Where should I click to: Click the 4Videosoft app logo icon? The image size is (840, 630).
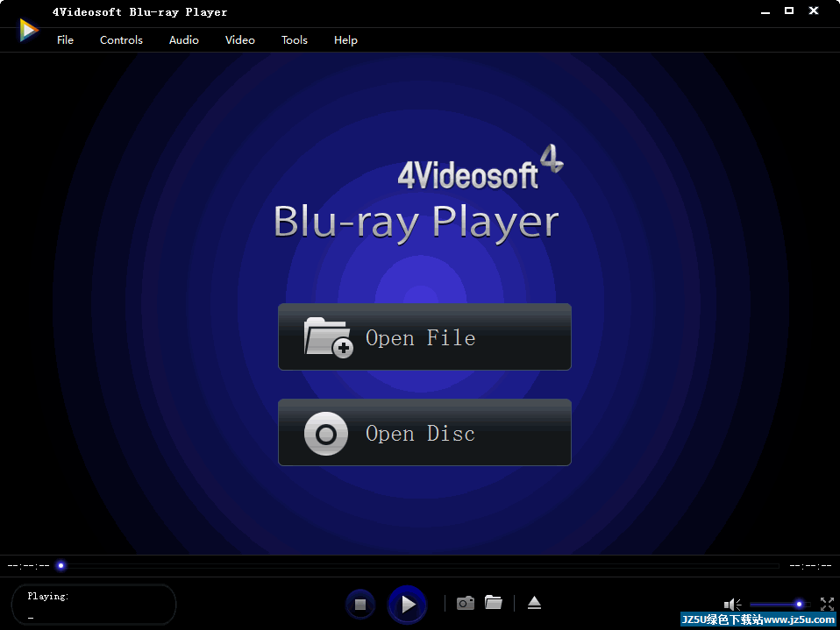pyautogui.click(x=29, y=31)
